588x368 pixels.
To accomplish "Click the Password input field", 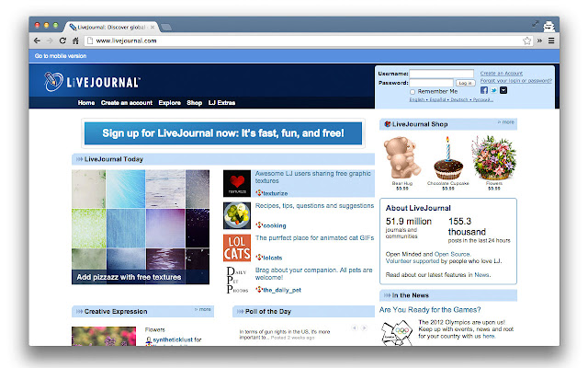I will [431, 83].
